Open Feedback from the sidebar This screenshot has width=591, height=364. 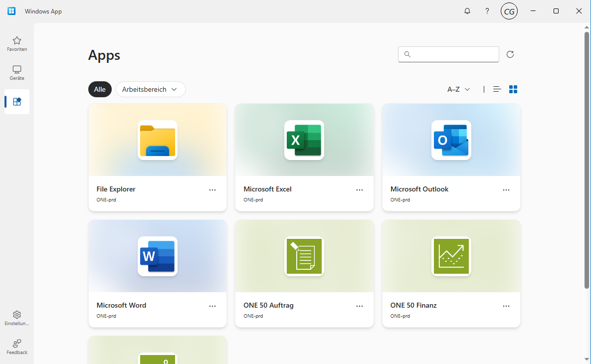coord(17,347)
